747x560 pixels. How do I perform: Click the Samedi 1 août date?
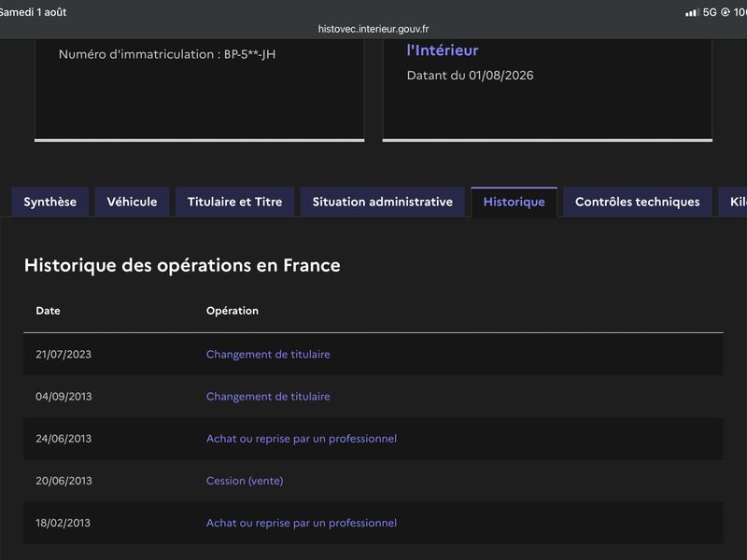(33, 12)
